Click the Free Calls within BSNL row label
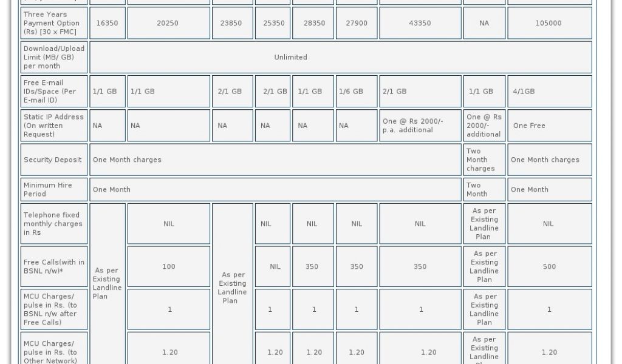This screenshot has width=622, height=364. (x=54, y=266)
